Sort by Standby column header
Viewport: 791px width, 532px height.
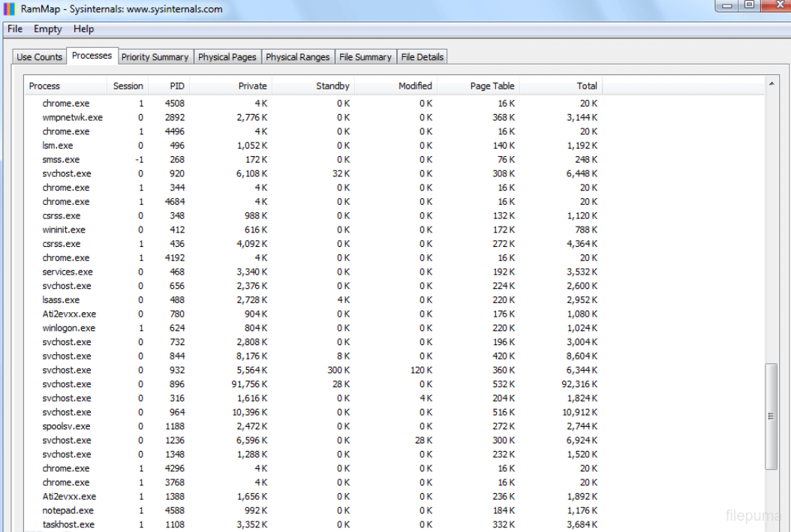(x=332, y=86)
